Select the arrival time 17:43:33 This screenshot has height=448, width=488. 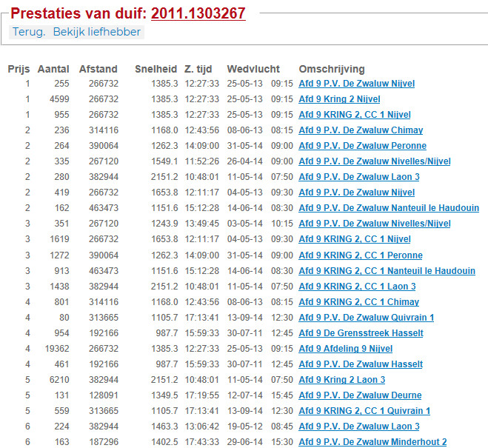202,442
